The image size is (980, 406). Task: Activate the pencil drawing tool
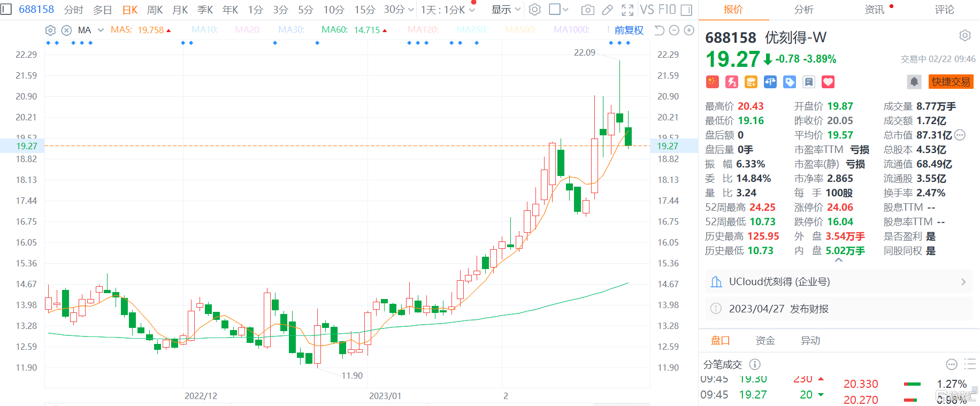click(608, 10)
